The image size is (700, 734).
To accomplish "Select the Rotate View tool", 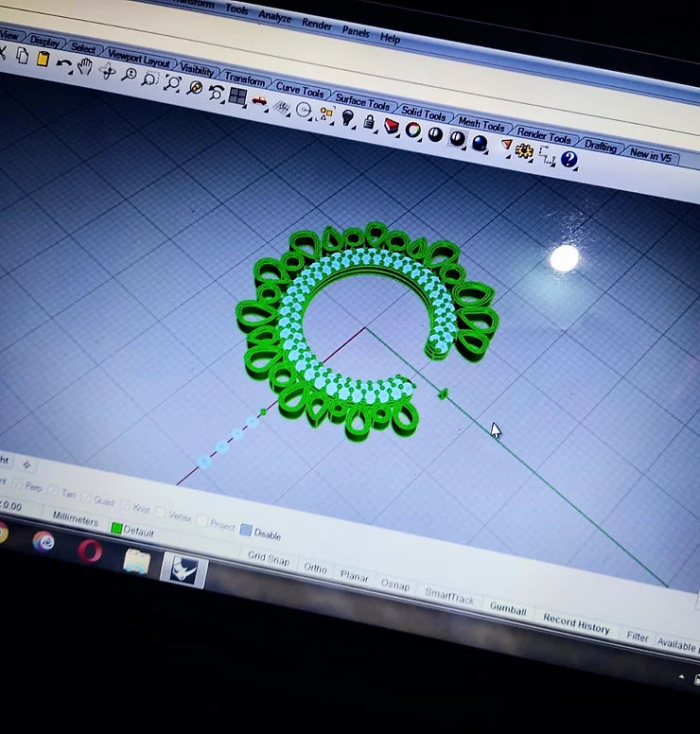I will coord(107,72).
